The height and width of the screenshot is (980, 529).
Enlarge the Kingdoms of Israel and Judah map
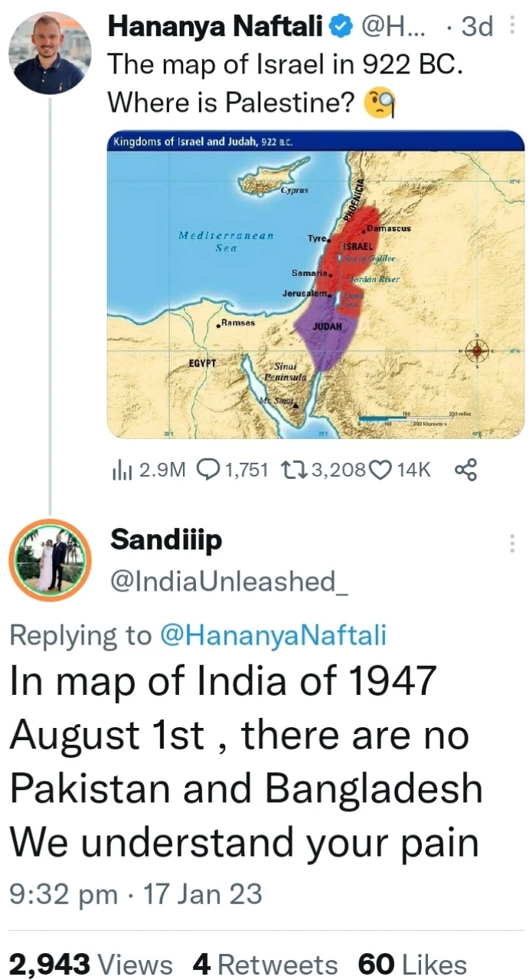(x=315, y=285)
